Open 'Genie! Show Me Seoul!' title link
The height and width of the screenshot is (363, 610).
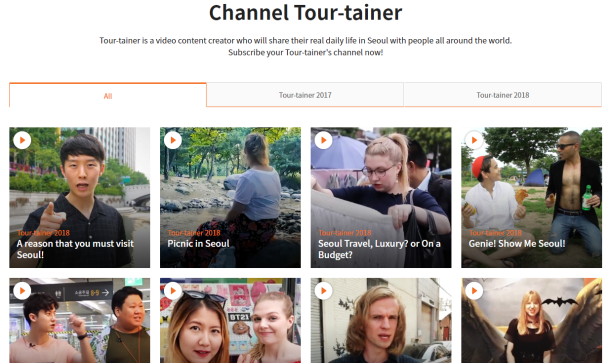[517, 244]
